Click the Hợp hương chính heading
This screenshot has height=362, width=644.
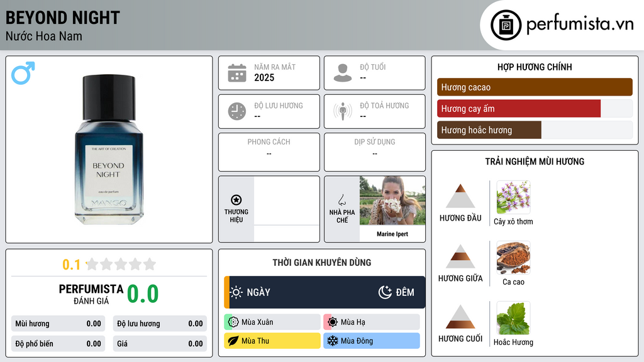535,67
